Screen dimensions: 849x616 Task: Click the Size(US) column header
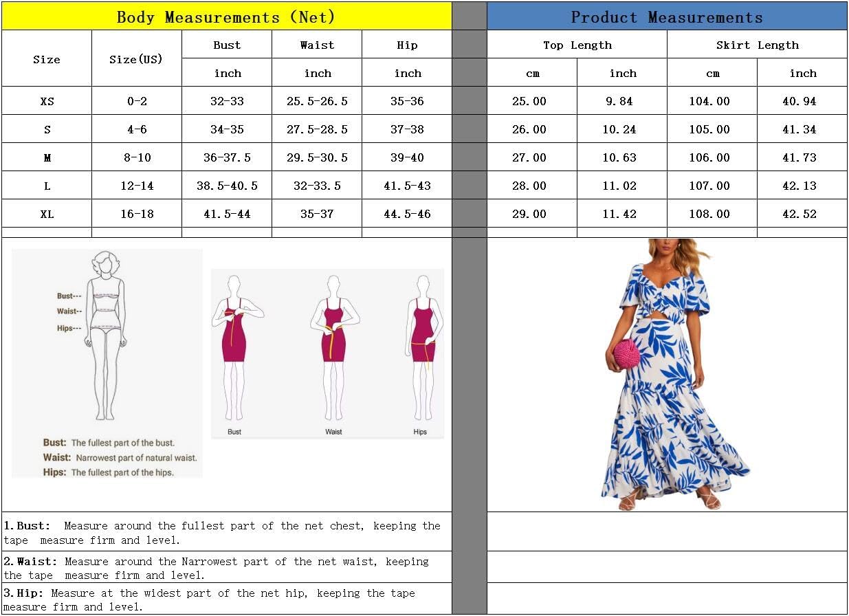137,58
